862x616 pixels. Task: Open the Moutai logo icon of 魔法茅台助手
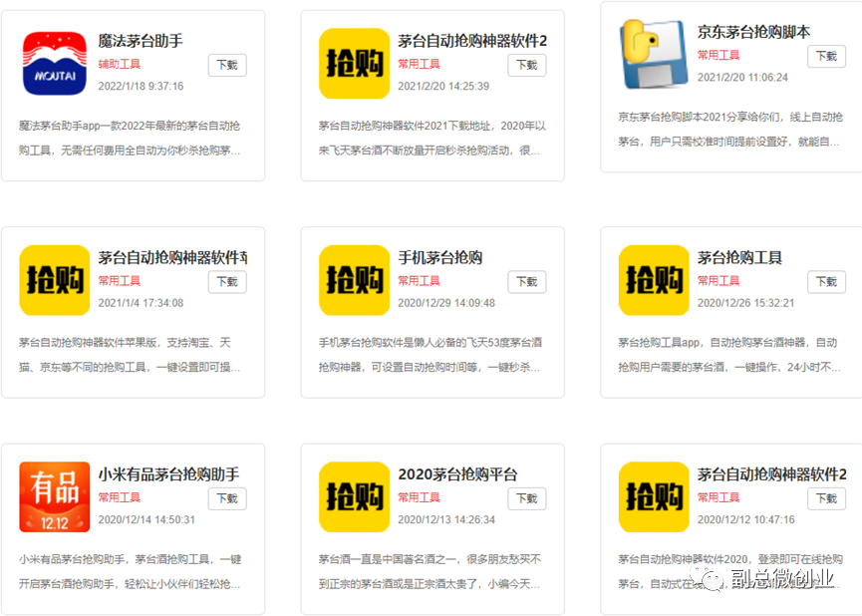pyautogui.click(x=55, y=63)
